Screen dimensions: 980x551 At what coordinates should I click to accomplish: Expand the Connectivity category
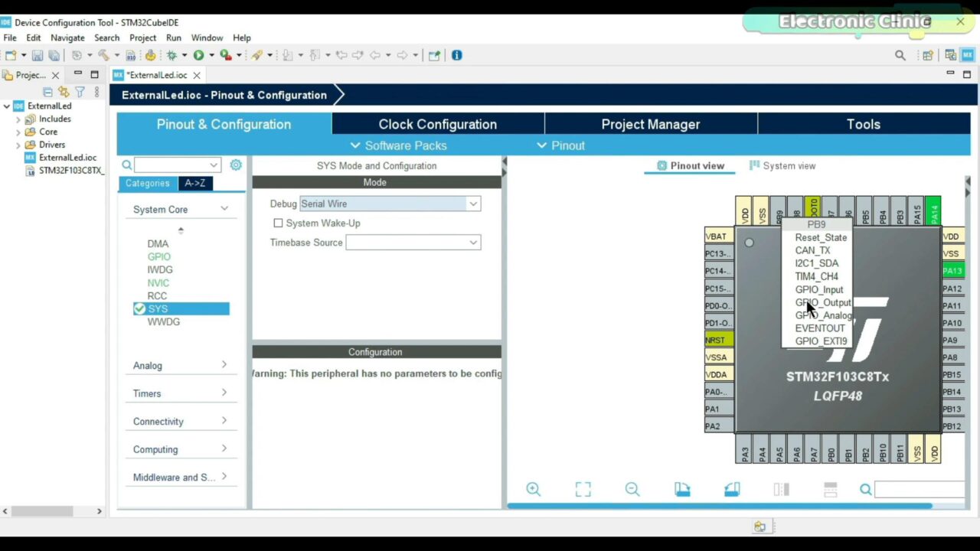click(224, 421)
